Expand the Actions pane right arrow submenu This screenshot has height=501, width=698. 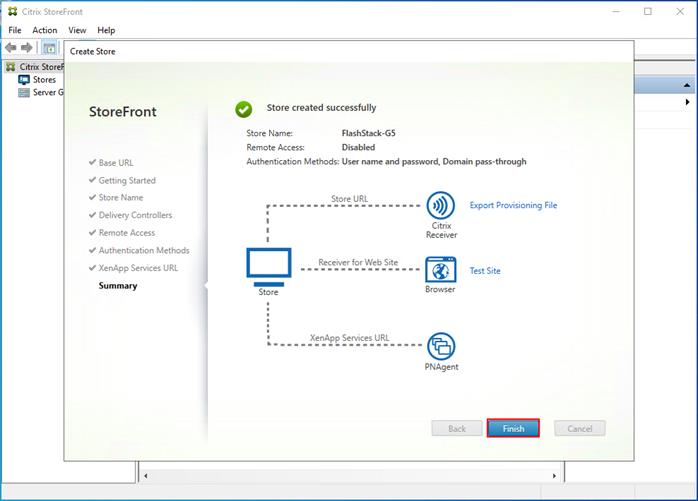click(687, 102)
